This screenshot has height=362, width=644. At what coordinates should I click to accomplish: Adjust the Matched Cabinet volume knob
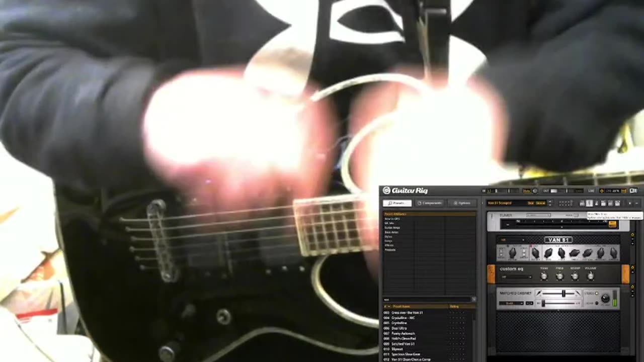click(x=605, y=298)
